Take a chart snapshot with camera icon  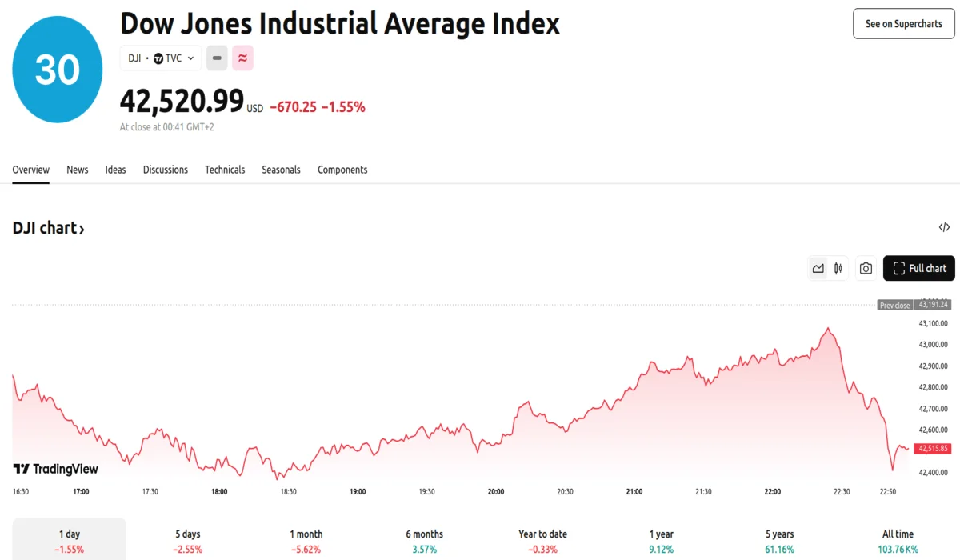click(x=866, y=269)
